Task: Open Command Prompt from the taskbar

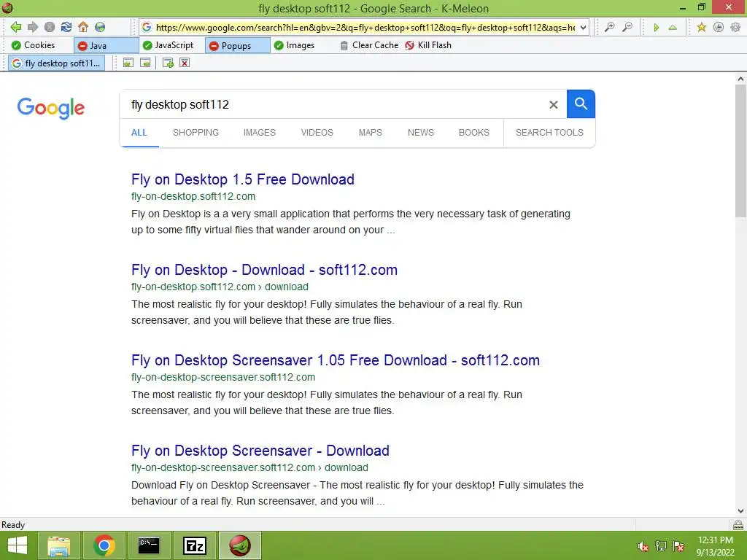Action: [149, 545]
